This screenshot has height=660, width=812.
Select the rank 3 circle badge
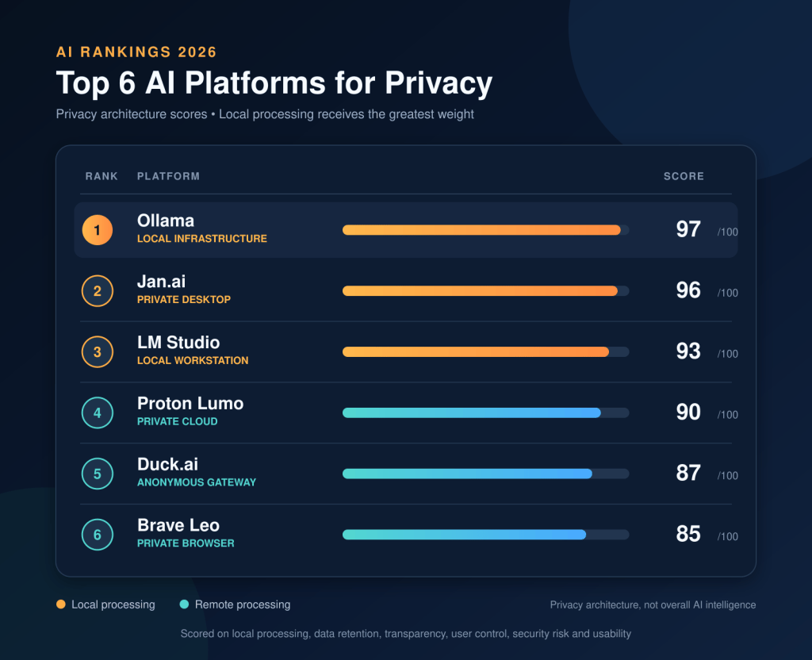(98, 351)
